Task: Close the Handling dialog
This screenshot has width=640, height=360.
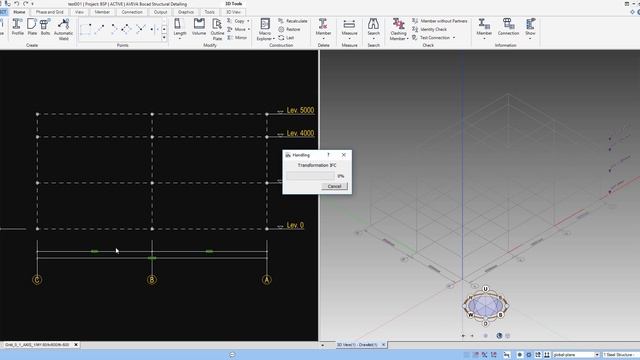Action: 344,155
